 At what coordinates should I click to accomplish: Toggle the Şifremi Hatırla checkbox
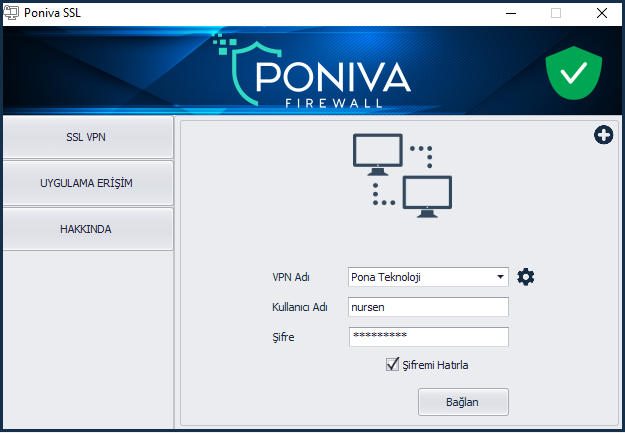point(392,364)
